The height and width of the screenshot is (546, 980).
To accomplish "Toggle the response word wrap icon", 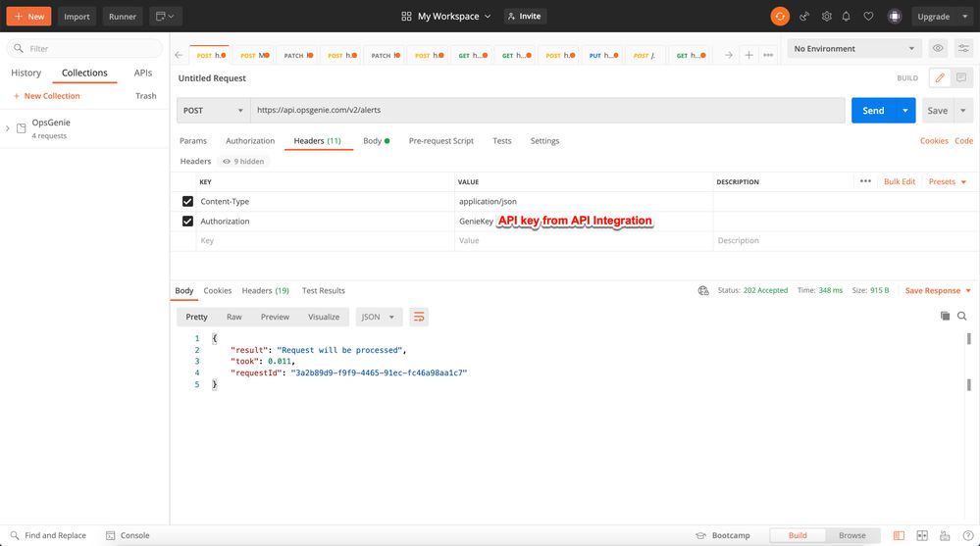I will (419, 317).
